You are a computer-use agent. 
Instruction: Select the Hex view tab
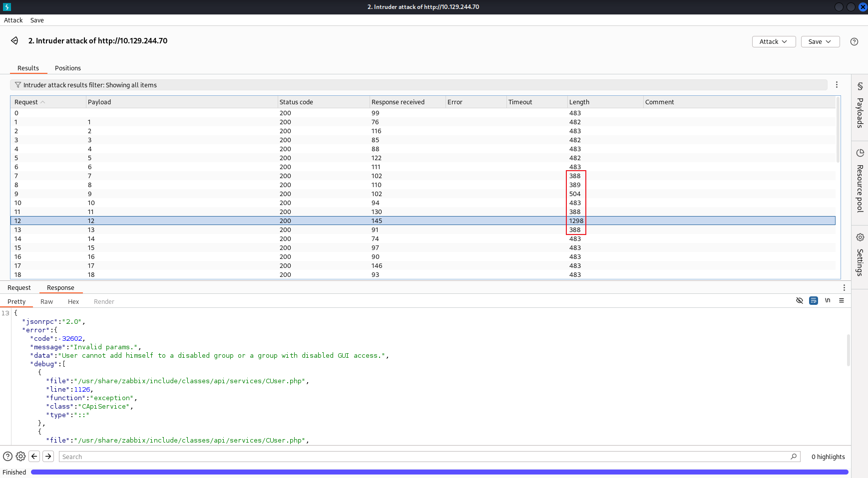tap(73, 302)
